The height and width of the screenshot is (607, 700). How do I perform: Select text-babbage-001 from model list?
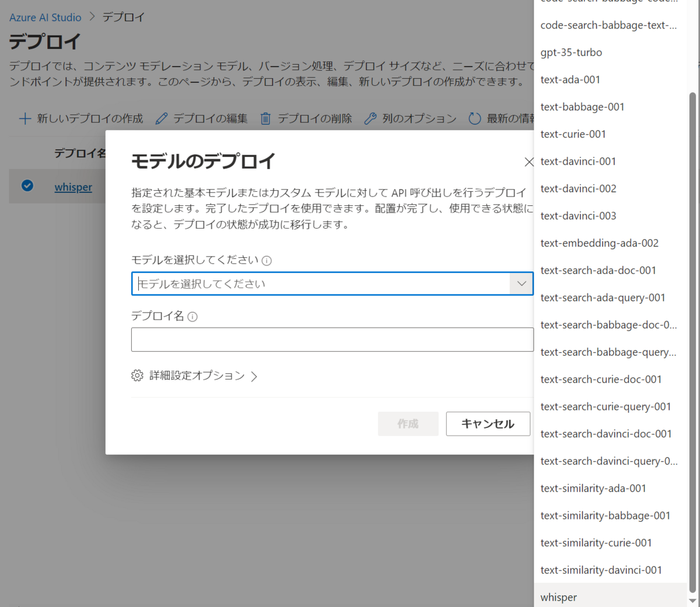pos(610,107)
